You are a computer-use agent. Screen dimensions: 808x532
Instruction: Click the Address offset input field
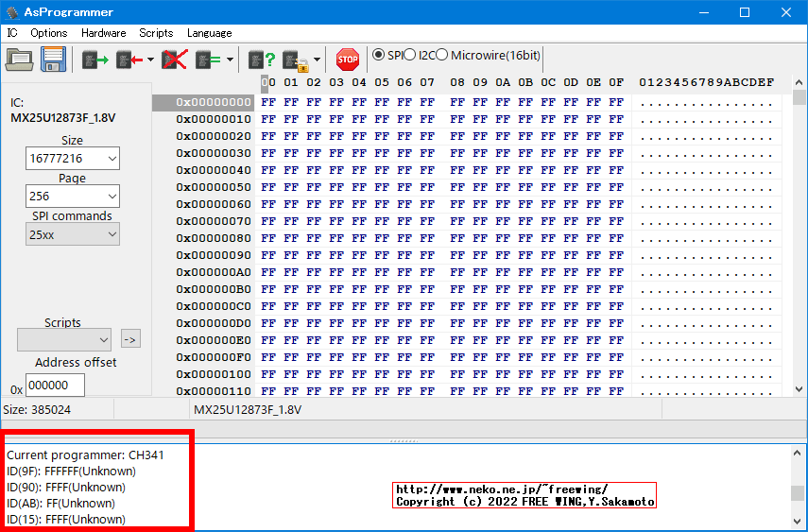coord(55,386)
